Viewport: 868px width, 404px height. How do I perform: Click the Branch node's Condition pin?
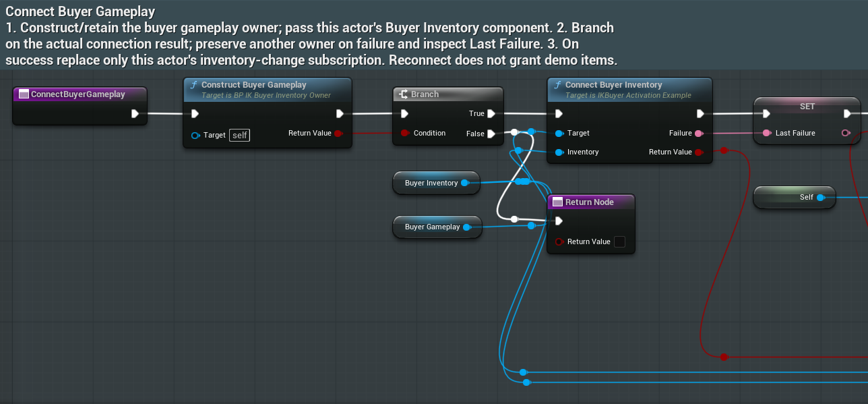[x=404, y=133]
